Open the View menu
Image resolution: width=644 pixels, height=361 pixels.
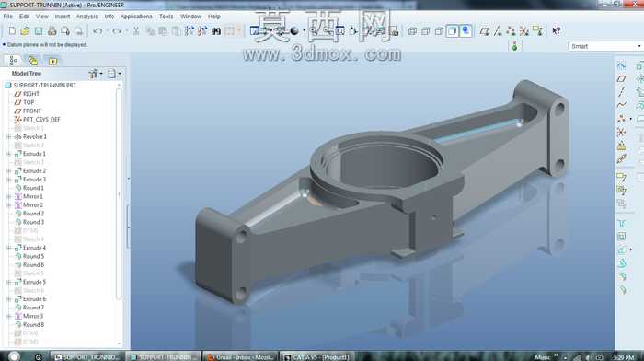[x=42, y=17]
